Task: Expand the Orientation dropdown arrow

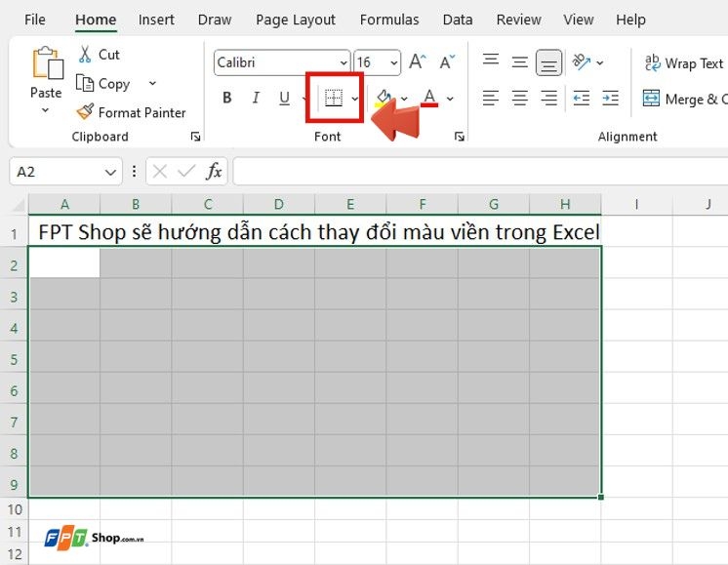Action: click(x=600, y=62)
